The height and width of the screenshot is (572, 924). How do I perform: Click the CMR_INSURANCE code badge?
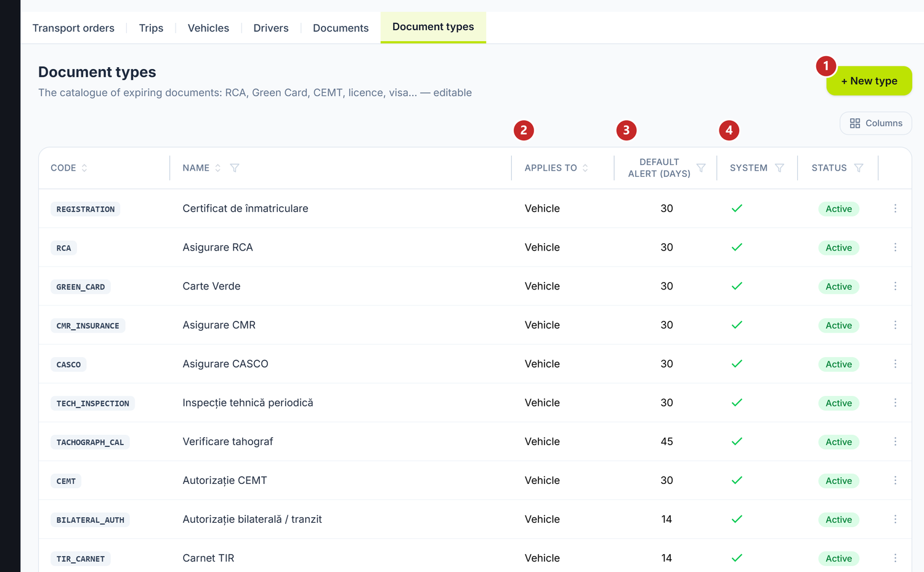(x=87, y=326)
